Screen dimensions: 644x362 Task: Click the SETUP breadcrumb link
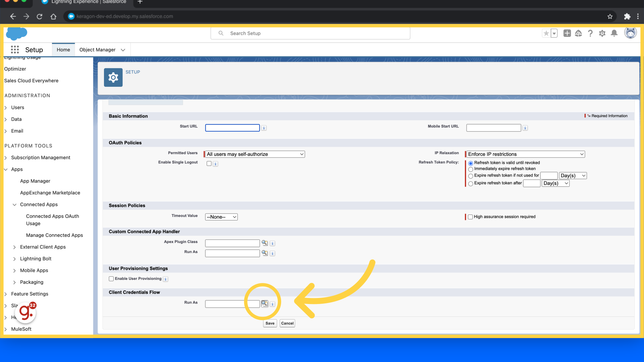coord(133,72)
